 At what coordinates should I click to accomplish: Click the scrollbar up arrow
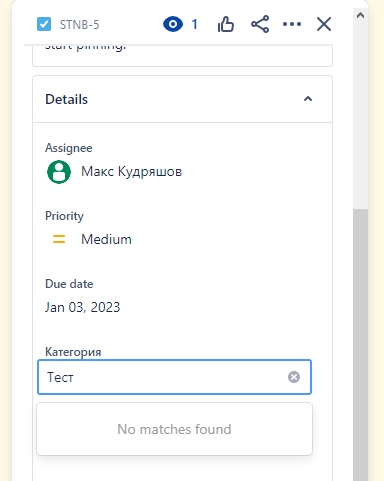[x=360, y=15]
